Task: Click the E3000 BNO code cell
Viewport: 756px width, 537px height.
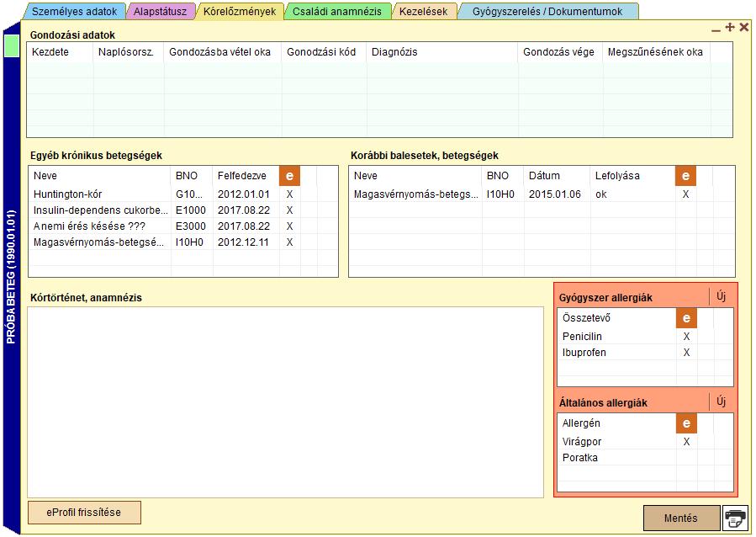Action: pos(190,226)
